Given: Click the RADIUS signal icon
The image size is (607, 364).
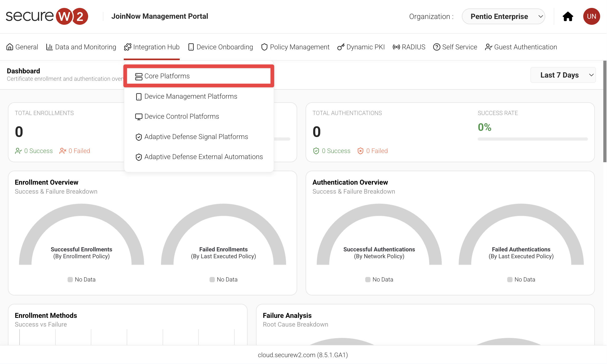Looking at the screenshot, I should pyautogui.click(x=396, y=47).
